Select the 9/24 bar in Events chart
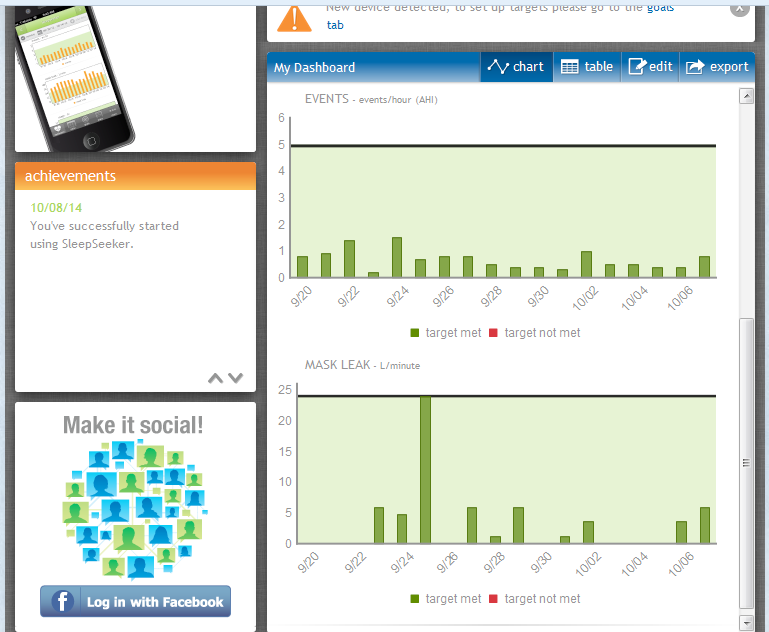 coord(397,257)
